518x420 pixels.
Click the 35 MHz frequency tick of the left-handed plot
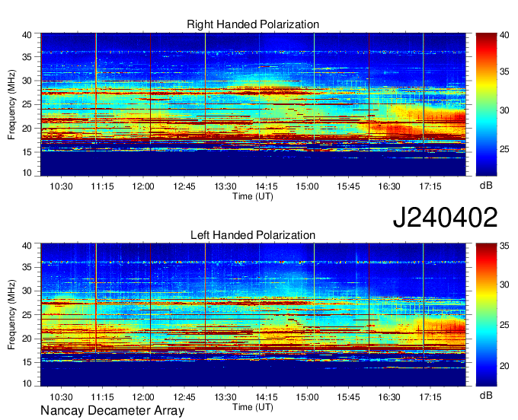pos(27,267)
